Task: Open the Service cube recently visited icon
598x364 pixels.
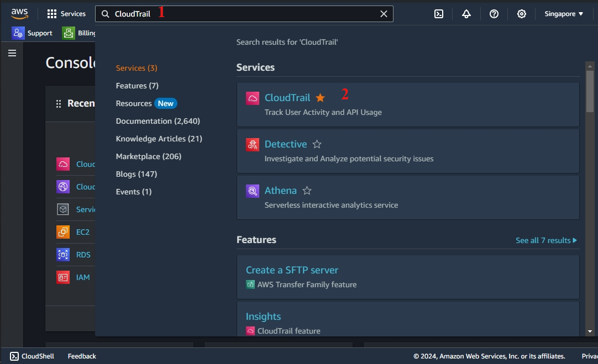Action: [x=63, y=209]
